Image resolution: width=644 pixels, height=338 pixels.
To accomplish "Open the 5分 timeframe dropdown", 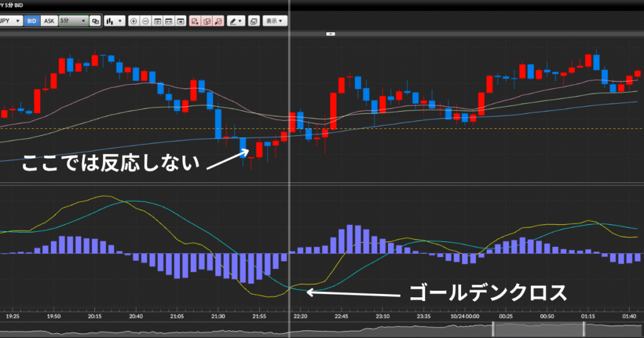I will pos(73,21).
